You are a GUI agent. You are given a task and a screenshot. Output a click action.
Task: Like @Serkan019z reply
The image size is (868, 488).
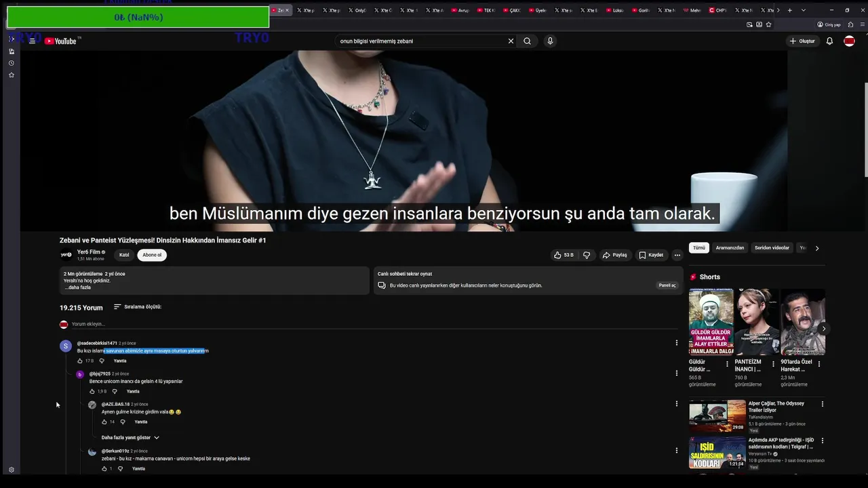tap(104, 469)
